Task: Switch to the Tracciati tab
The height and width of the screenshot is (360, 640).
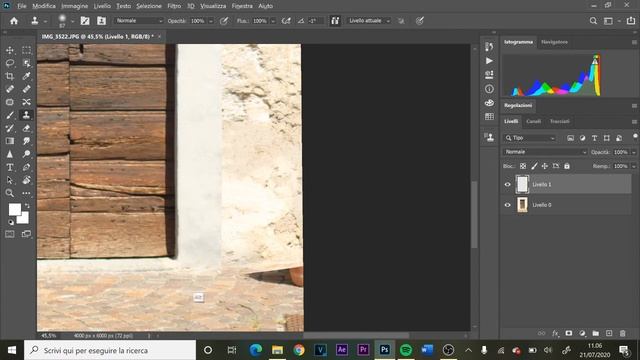Action: 560,121
